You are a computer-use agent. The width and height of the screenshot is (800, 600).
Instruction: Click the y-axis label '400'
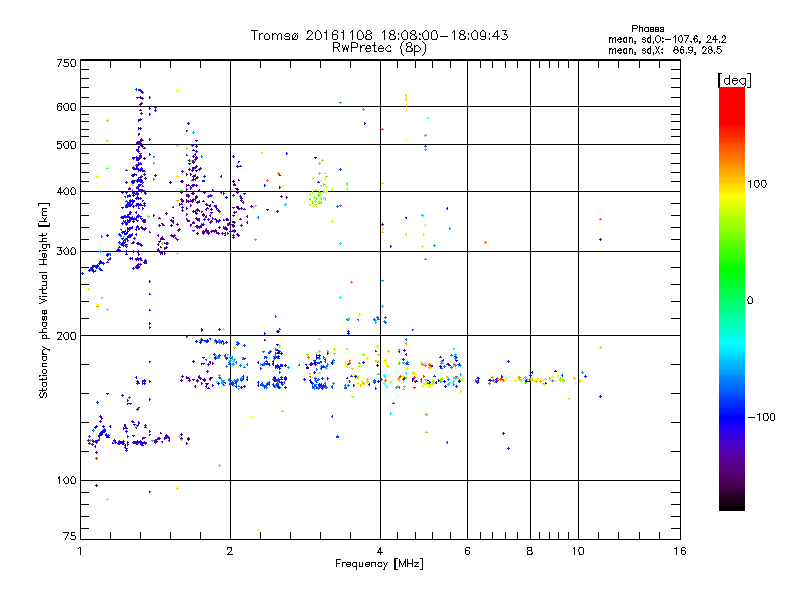(x=66, y=191)
